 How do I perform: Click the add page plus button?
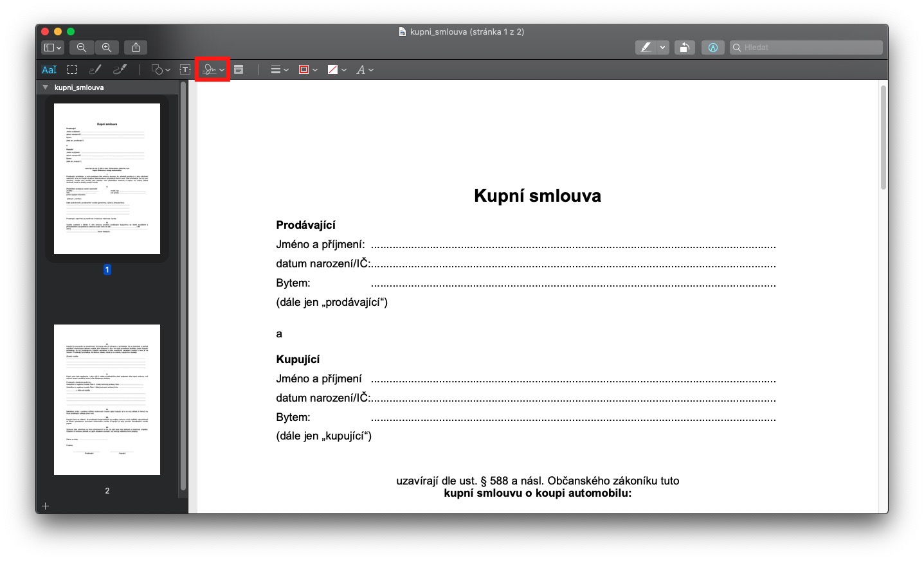click(x=45, y=506)
